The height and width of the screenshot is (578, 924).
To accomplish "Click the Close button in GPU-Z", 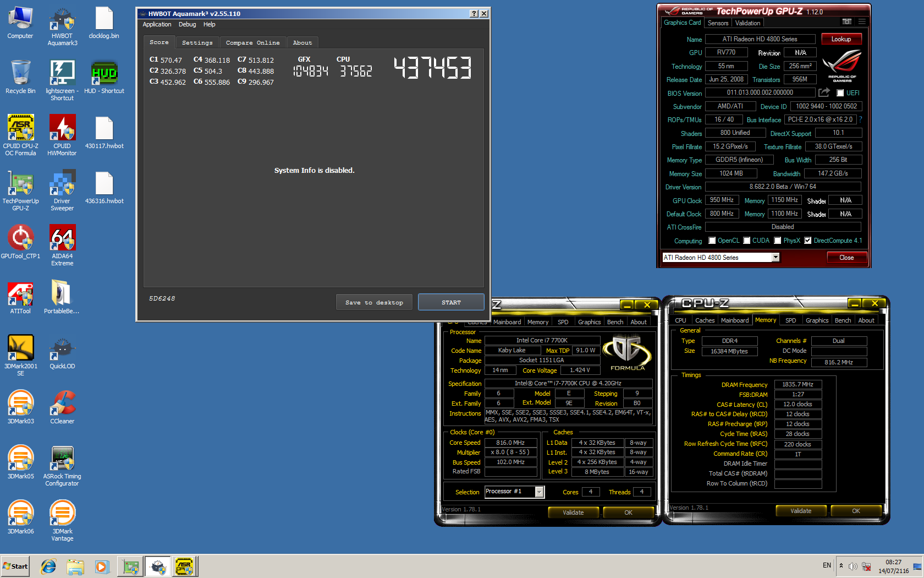I will point(846,257).
